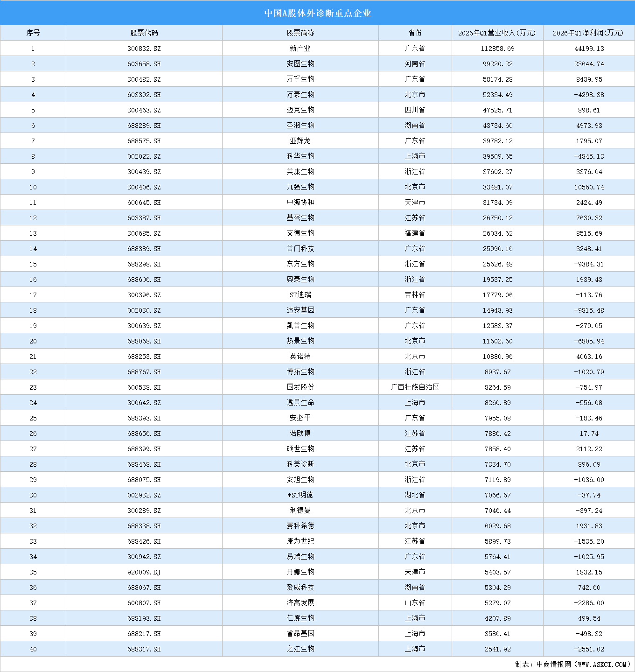Click company name "奥泰生物"
Viewport: 635px width, 672px height.
(x=300, y=280)
